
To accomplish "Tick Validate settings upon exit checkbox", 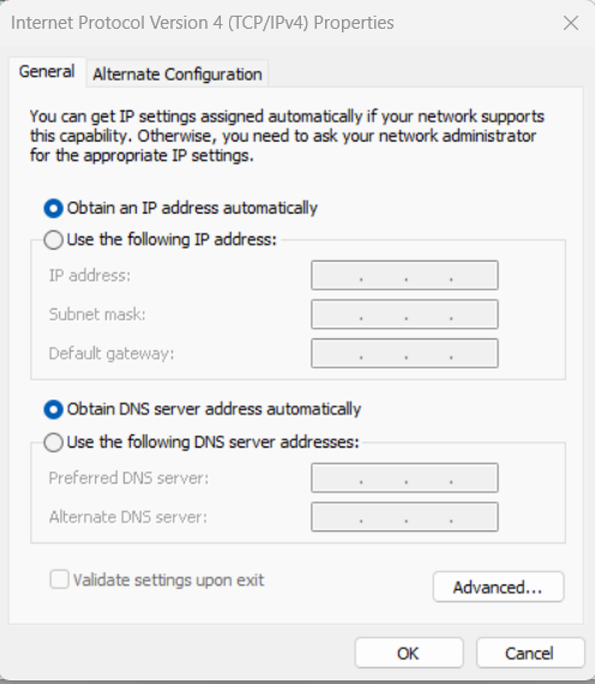I will pos(59,580).
